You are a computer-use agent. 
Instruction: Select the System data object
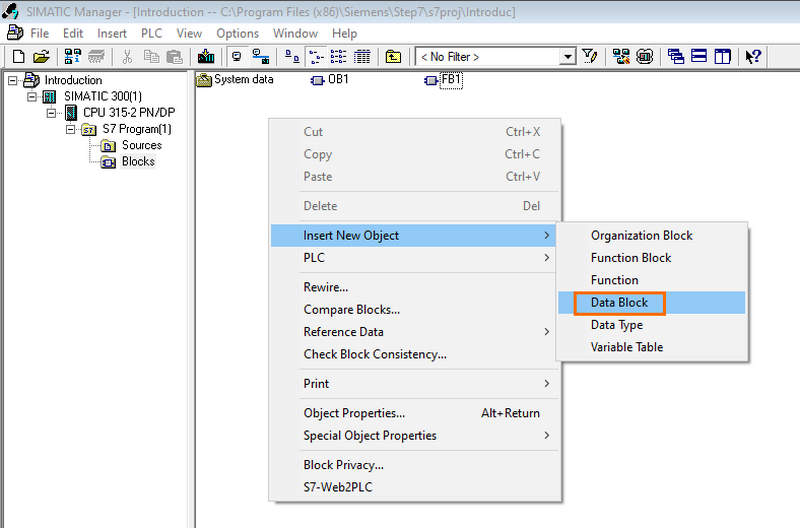click(235, 80)
